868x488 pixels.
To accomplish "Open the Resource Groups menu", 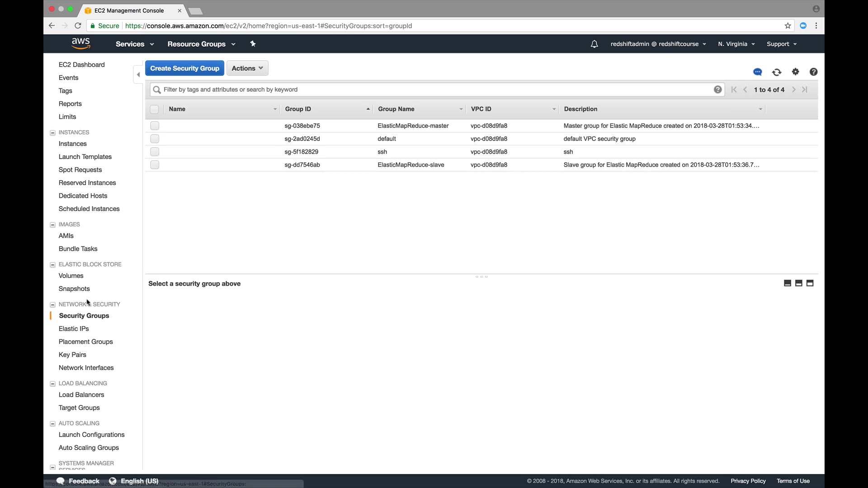I will click(201, 44).
